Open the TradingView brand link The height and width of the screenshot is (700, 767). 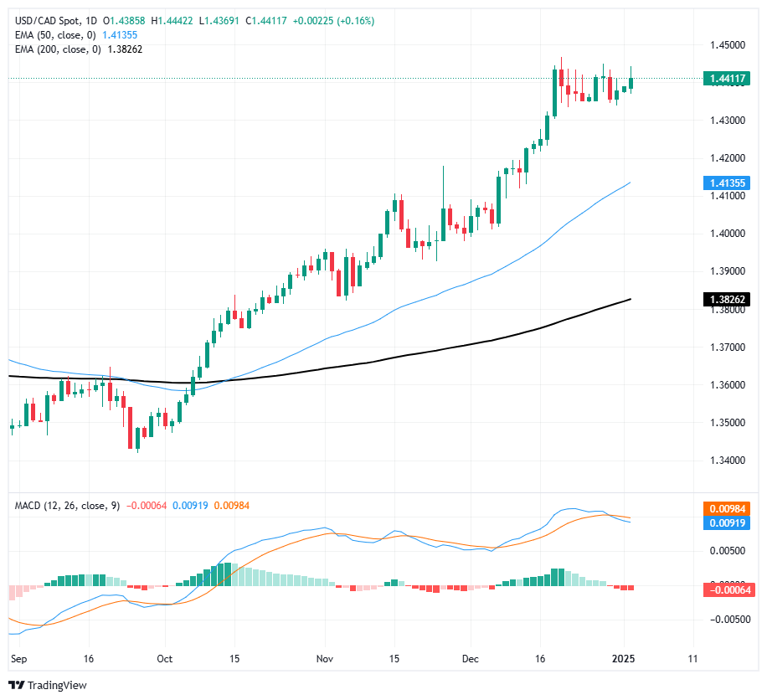(x=48, y=685)
